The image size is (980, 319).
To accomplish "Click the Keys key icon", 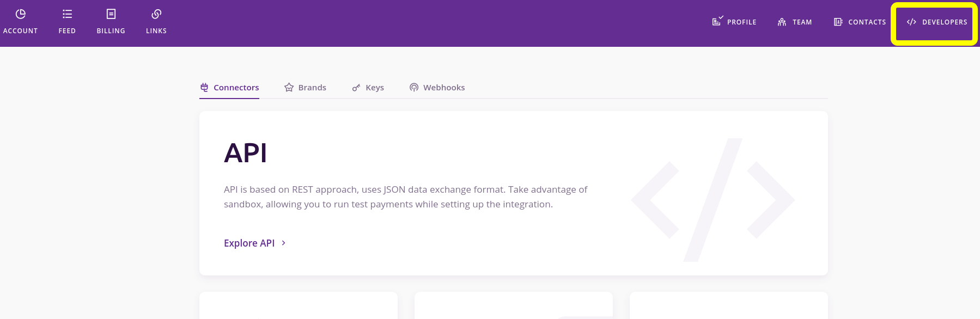I will coord(356,87).
